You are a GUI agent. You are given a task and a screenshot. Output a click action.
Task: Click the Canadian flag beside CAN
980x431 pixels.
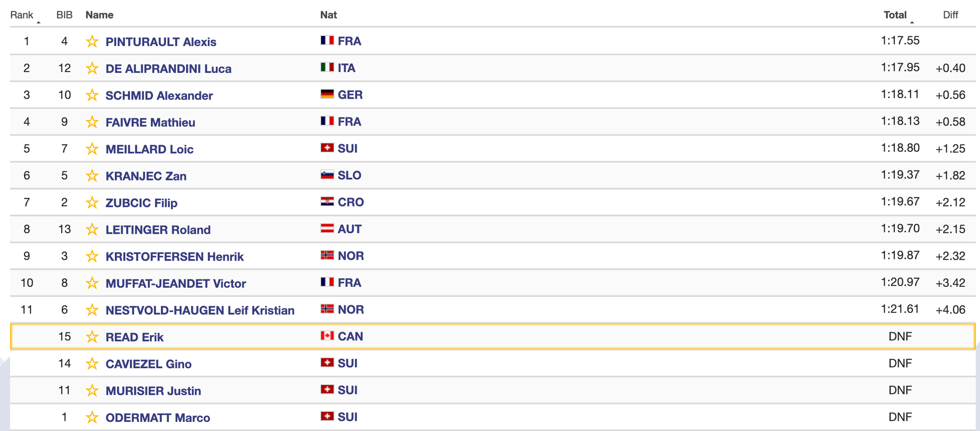(x=327, y=336)
